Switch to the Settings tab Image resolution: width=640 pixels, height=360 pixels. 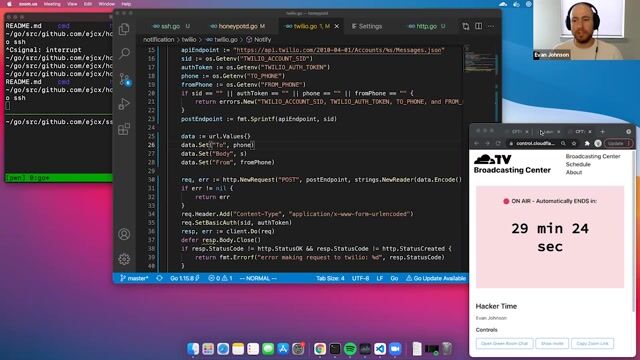(367, 26)
